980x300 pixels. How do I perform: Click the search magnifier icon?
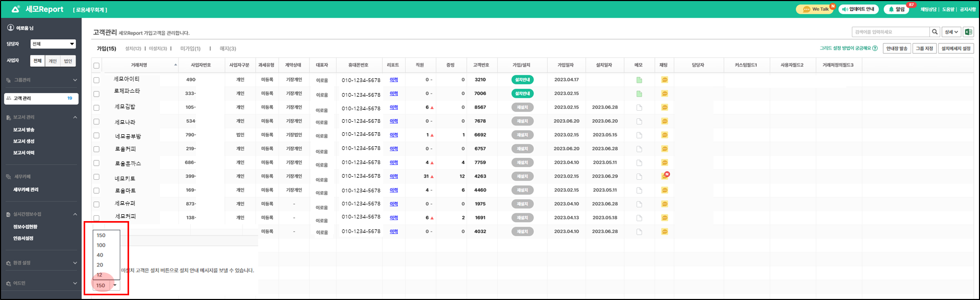935,32
